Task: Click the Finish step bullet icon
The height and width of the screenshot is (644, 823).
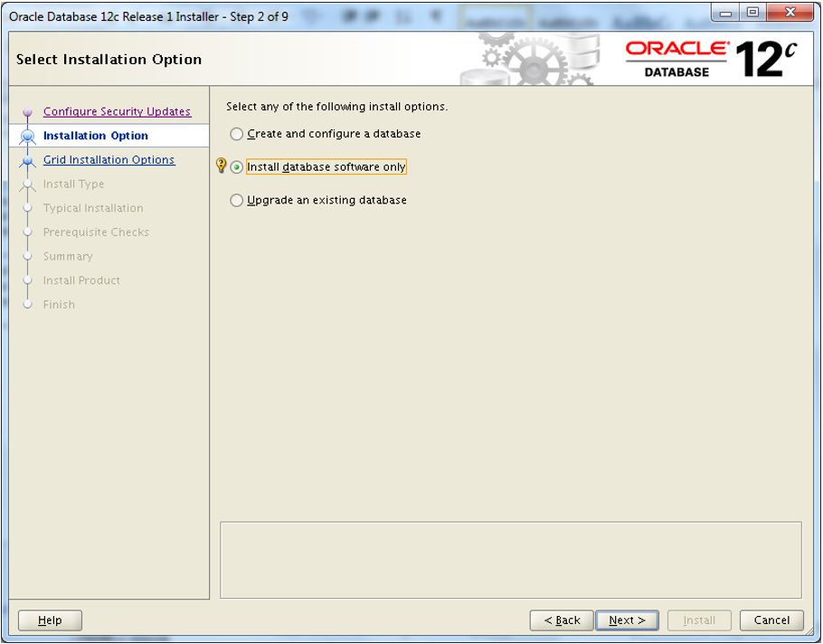Action: click(x=28, y=305)
